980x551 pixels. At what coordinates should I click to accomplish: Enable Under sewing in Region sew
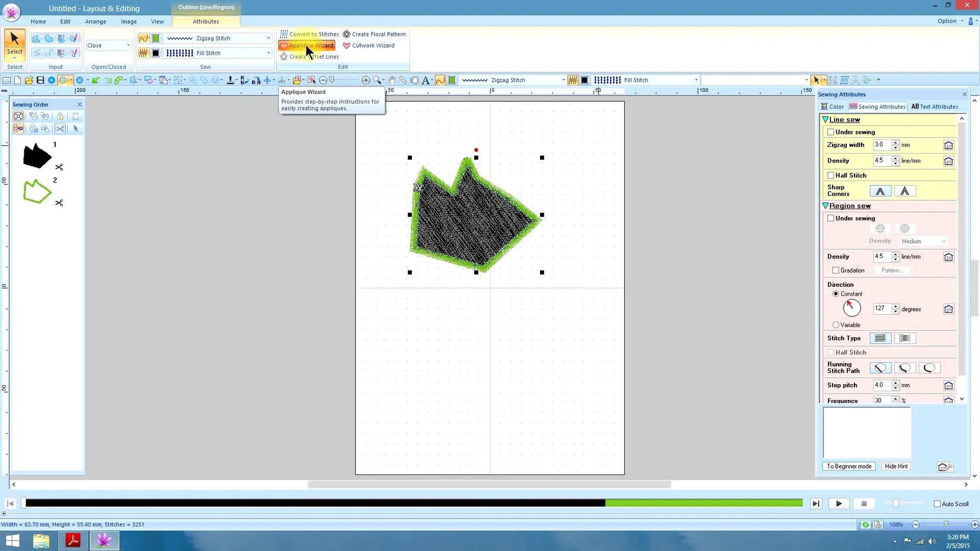click(x=831, y=219)
